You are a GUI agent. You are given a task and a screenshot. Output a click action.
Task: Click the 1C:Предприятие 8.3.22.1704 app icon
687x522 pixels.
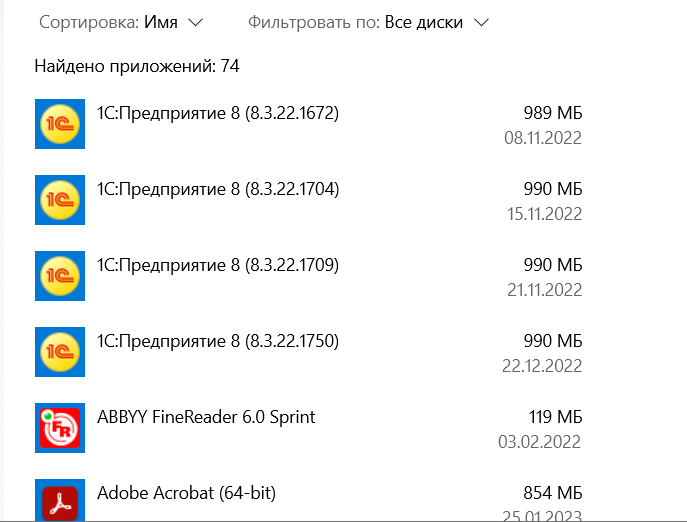point(60,200)
